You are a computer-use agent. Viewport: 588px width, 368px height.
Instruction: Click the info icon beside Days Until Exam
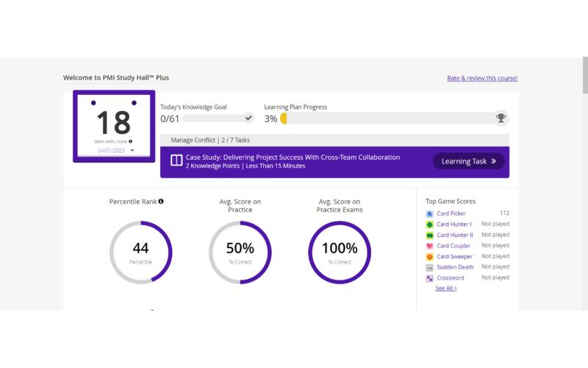(x=131, y=141)
